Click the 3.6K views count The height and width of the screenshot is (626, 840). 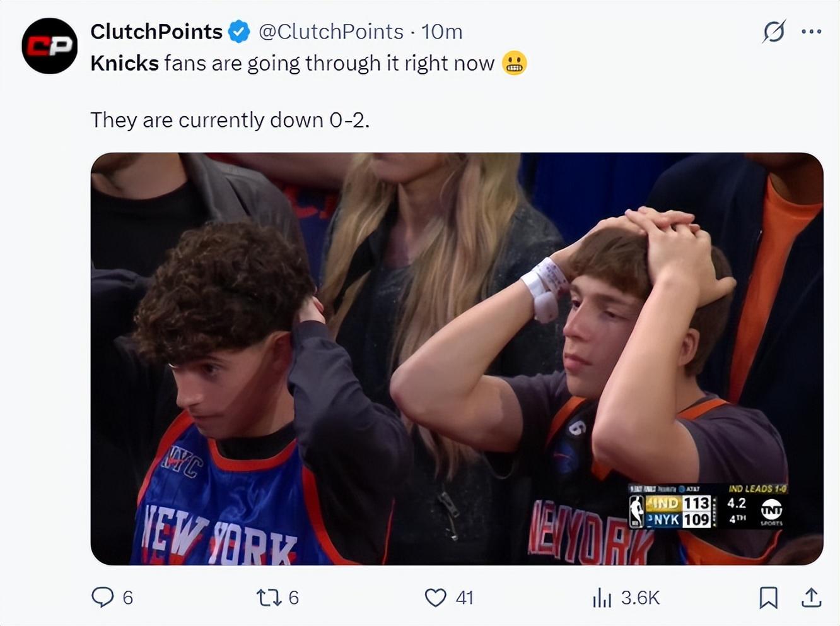640,598
